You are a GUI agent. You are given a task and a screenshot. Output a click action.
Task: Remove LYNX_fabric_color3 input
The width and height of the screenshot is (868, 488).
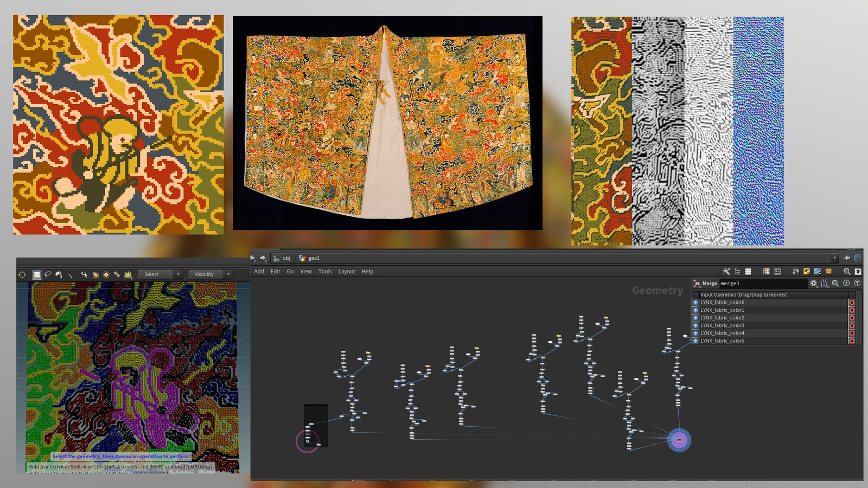click(x=852, y=325)
